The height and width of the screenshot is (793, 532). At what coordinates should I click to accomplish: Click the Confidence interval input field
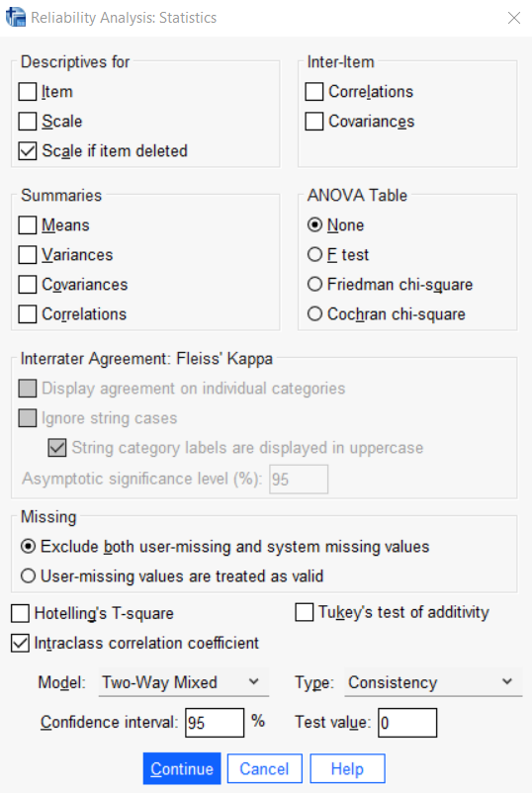pyautogui.click(x=215, y=723)
